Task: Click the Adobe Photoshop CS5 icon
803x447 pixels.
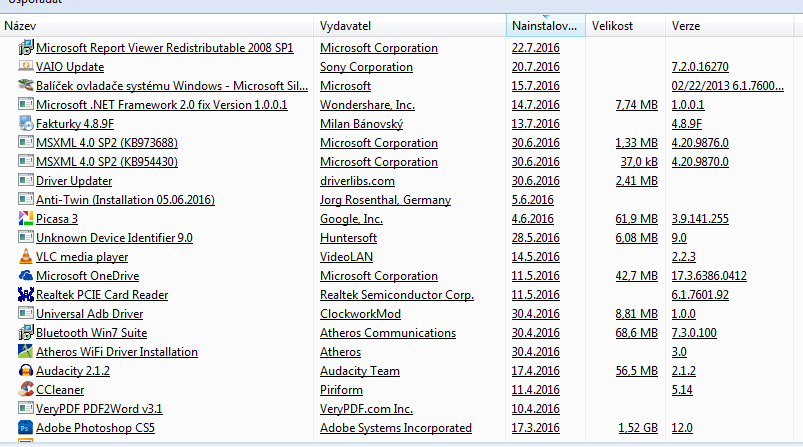Action: [26, 428]
